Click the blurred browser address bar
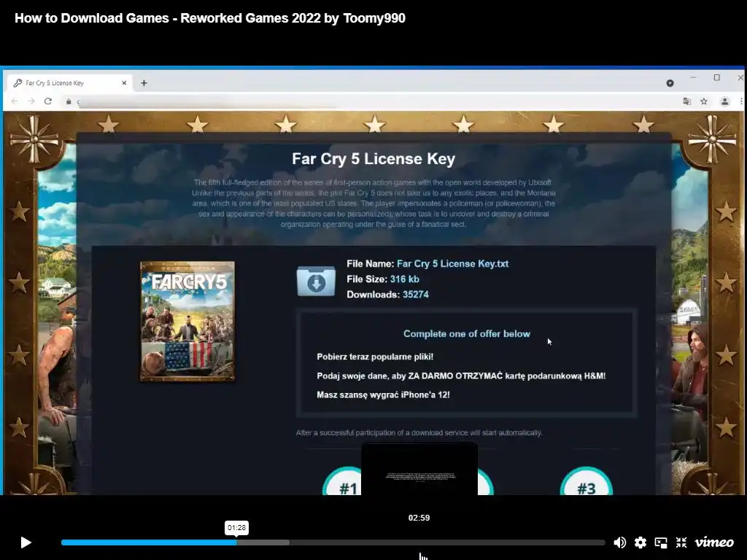Viewport: 747px width, 560px height. pyautogui.click(x=371, y=101)
